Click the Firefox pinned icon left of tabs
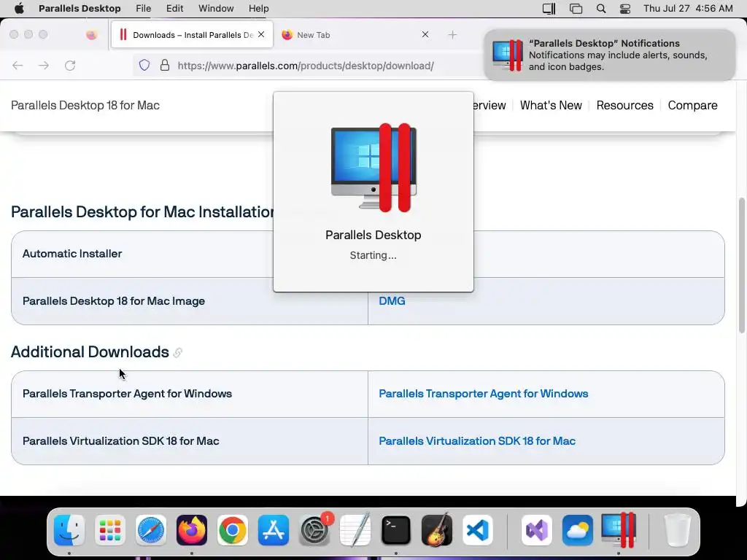This screenshot has width=747, height=560. (91, 35)
